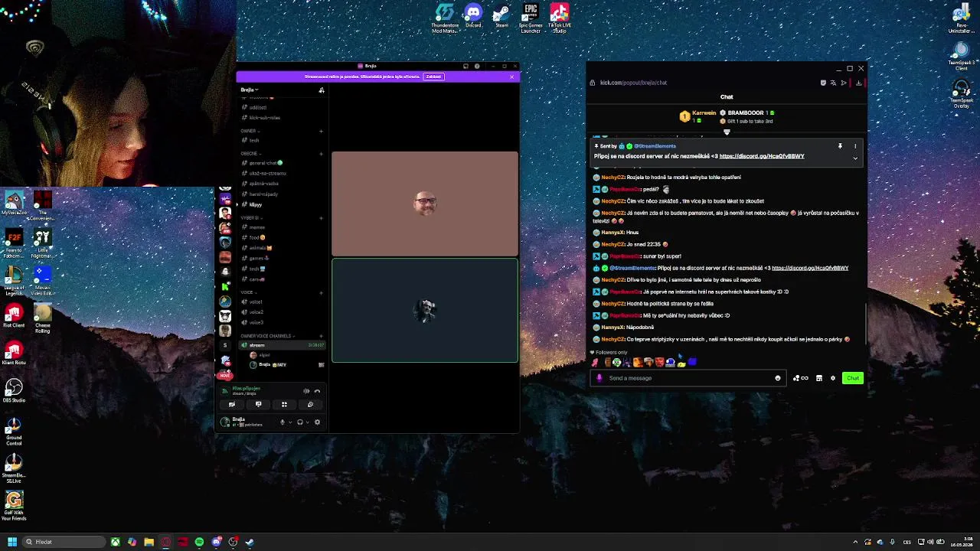
Task: Collapse the VOICE channel category
Action: pos(247,292)
